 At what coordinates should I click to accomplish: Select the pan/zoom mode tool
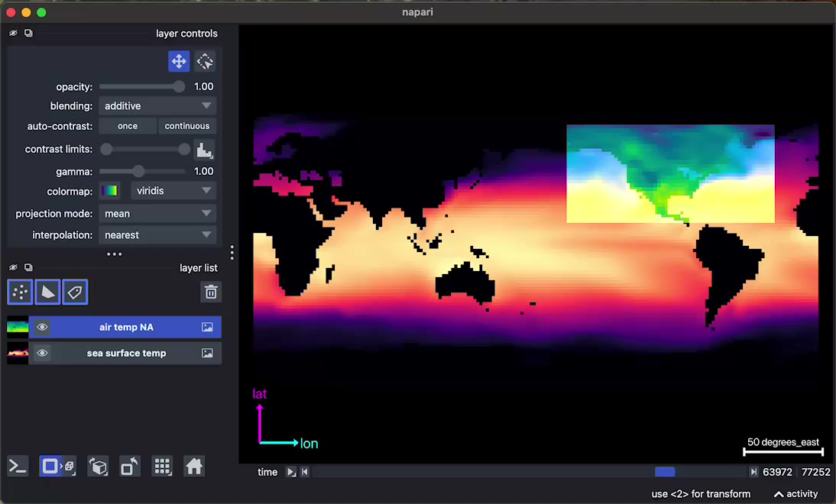[x=179, y=61]
